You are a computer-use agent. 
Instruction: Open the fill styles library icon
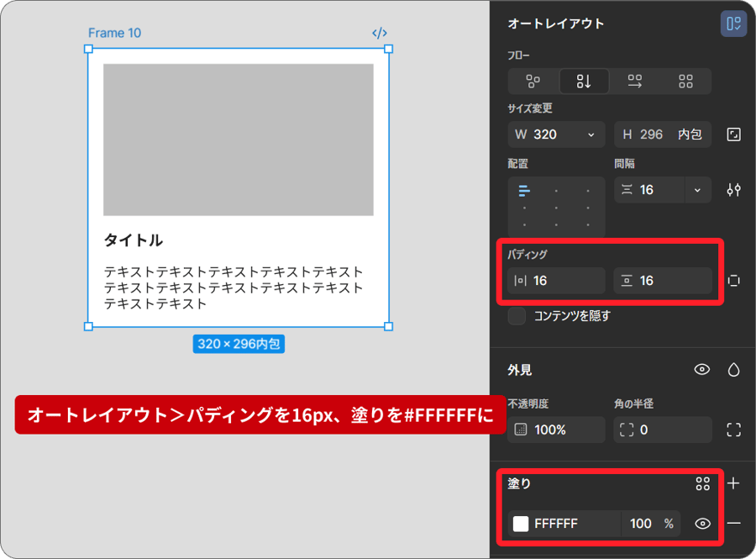pyautogui.click(x=704, y=484)
